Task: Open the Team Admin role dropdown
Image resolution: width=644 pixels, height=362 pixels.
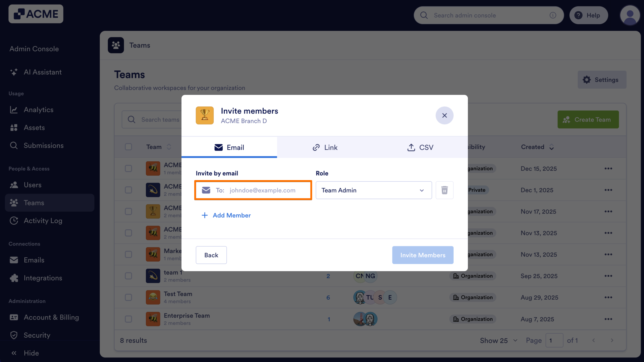Action: click(x=373, y=190)
